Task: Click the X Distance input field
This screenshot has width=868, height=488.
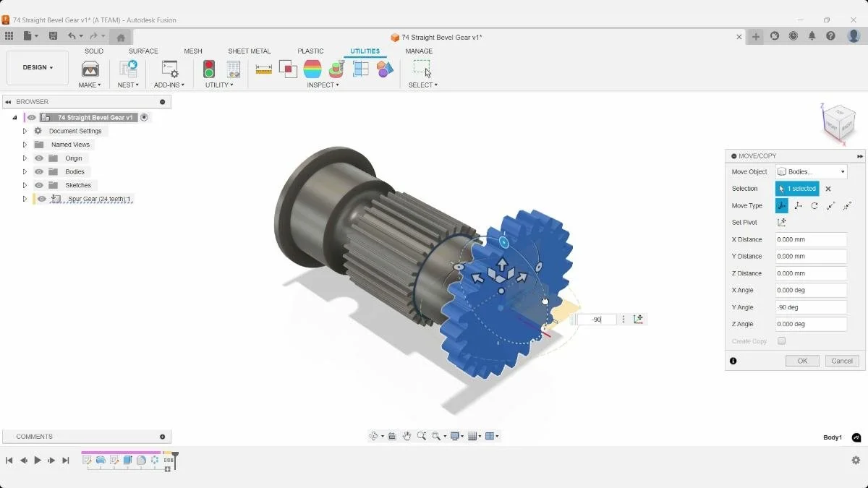Action: pyautogui.click(x=811, y=239)
